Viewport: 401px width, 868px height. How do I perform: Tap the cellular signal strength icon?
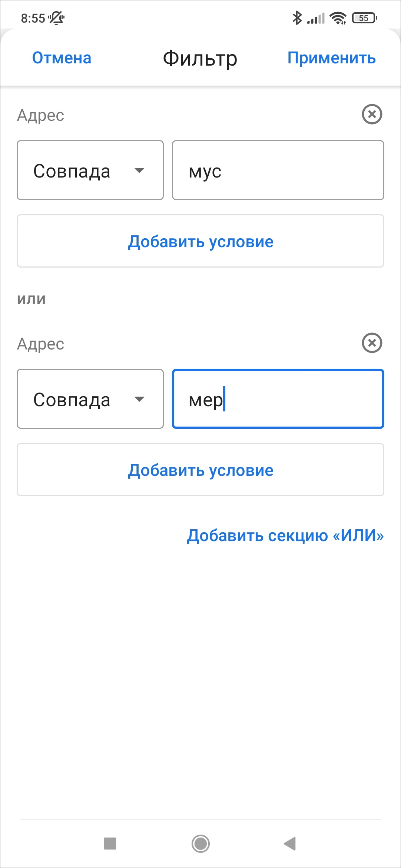[316, 18]
